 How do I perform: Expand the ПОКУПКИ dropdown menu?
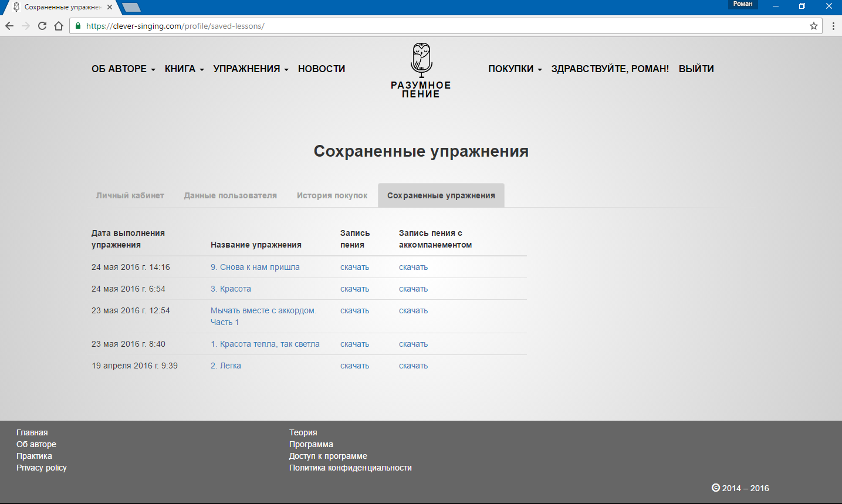click(x=515, y=69)
